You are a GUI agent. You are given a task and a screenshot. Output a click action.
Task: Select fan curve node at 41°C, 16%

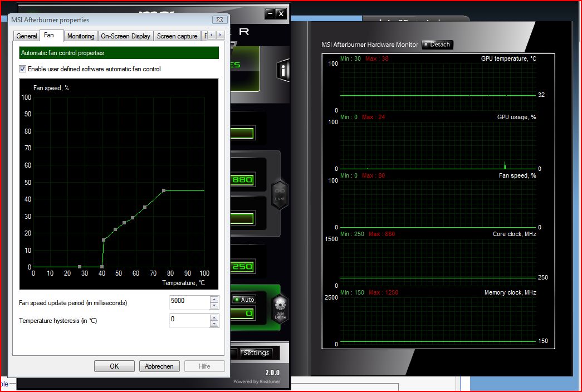pyautogui.click(x=104, y=240)
